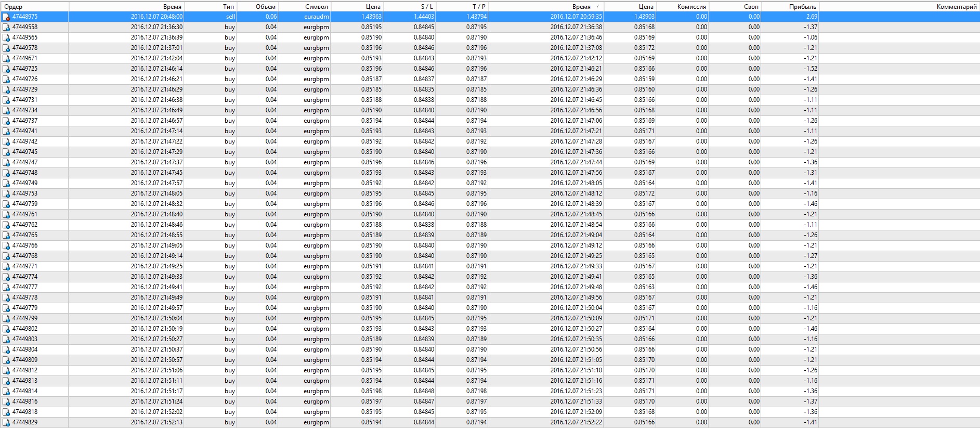Sort by the Тип column header
980x428 pixels.
pos(228,6)
